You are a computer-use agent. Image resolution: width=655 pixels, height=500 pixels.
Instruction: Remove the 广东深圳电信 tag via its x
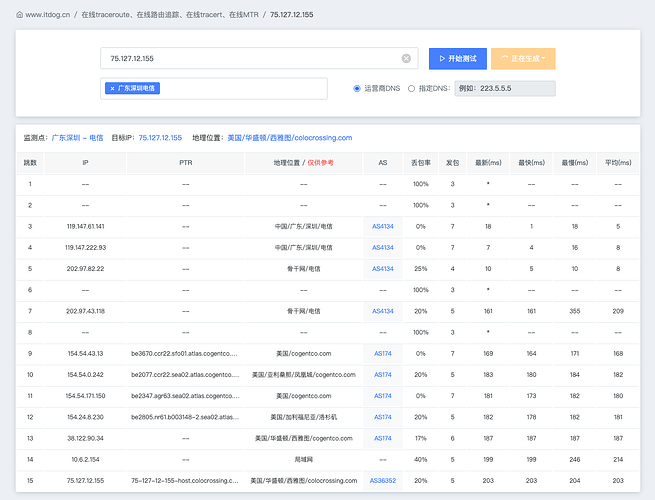pyautogui.click(x=112, y=89)
